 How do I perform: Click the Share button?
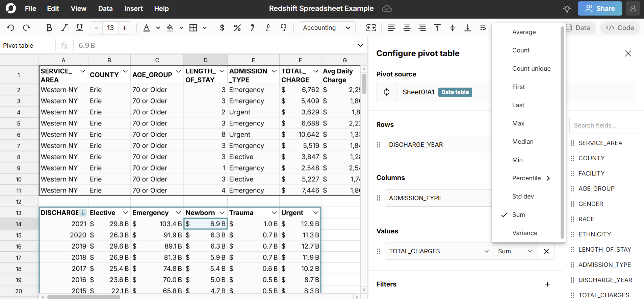[x=600, y=8]
